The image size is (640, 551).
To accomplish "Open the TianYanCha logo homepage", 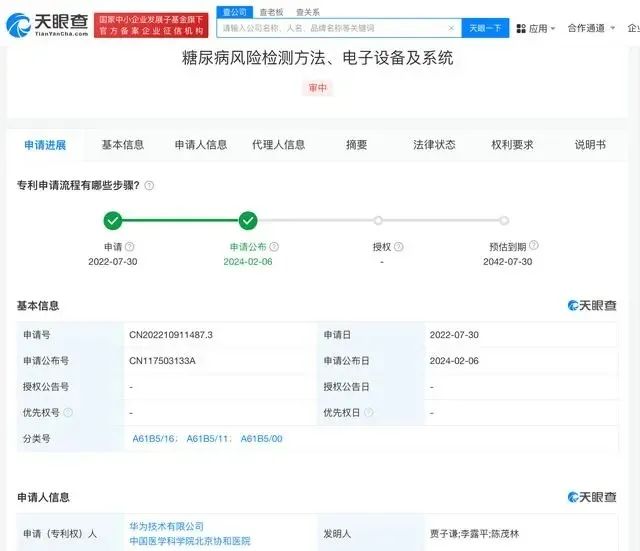I will pos(47,25).
